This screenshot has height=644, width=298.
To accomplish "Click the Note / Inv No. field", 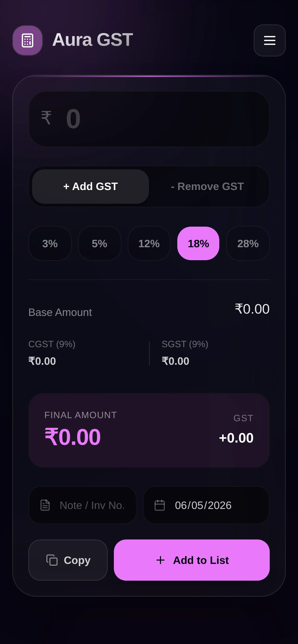I will point(83,505).
